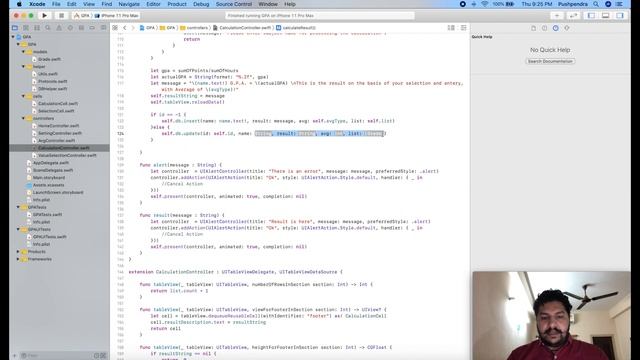Collapse the models folder
The width and height of the screenshot is (640, 360).
pyautogui.click(x=23, y=52)
